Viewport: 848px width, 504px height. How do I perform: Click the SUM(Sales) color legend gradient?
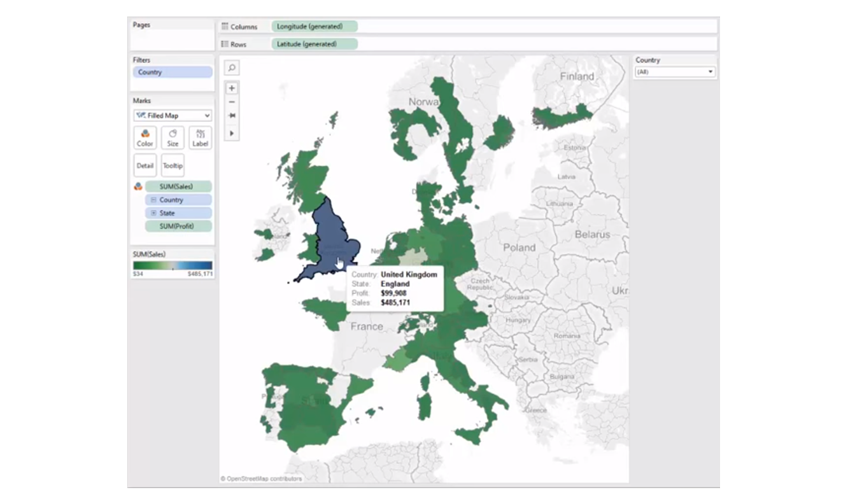pyautogui.click(x=173, y=265)
